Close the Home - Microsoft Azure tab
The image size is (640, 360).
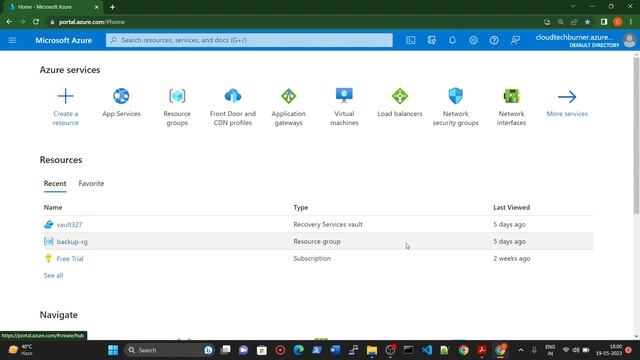click(x=97, y=7)
